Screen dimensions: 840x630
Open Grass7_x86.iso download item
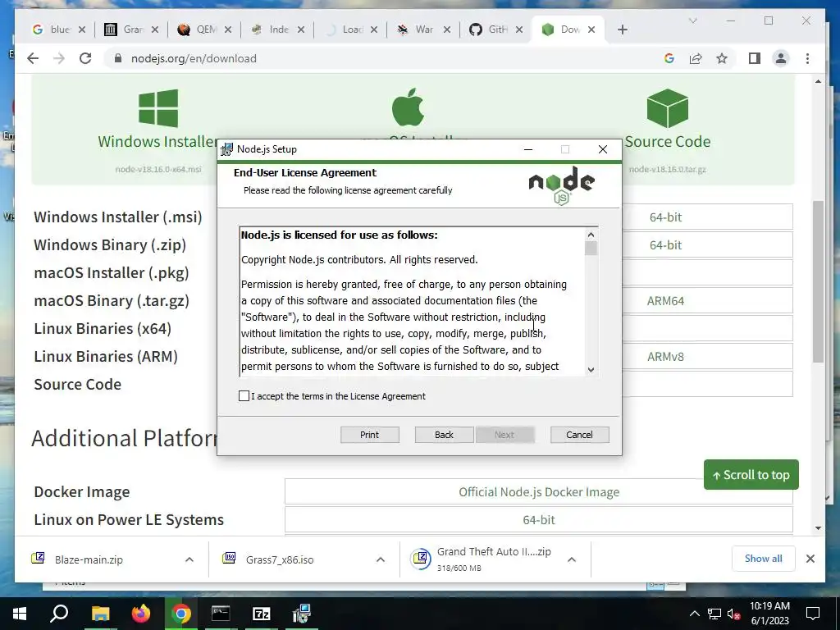(279, 559)
